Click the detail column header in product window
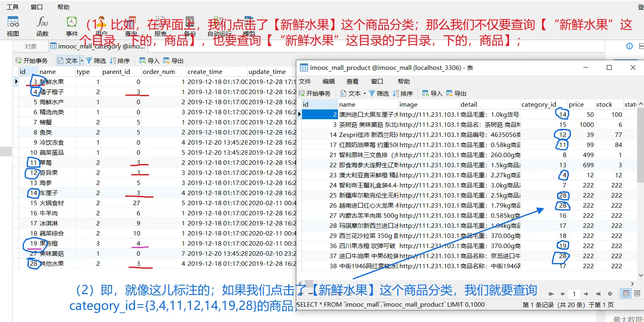This screenshot has width=644, height=322. click(x=490, y=104)
